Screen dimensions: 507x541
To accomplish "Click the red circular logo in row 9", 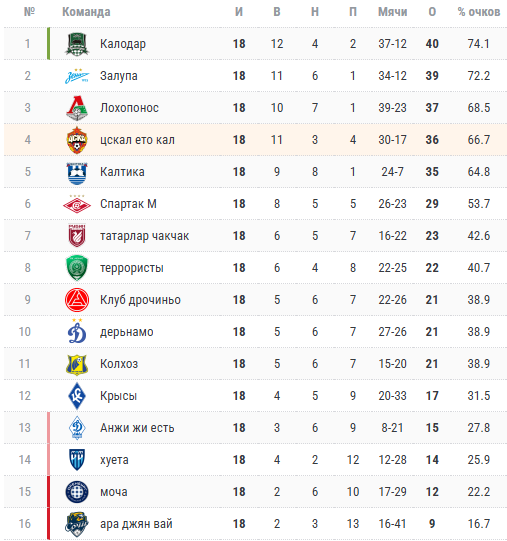I will (x=77, y=300).
